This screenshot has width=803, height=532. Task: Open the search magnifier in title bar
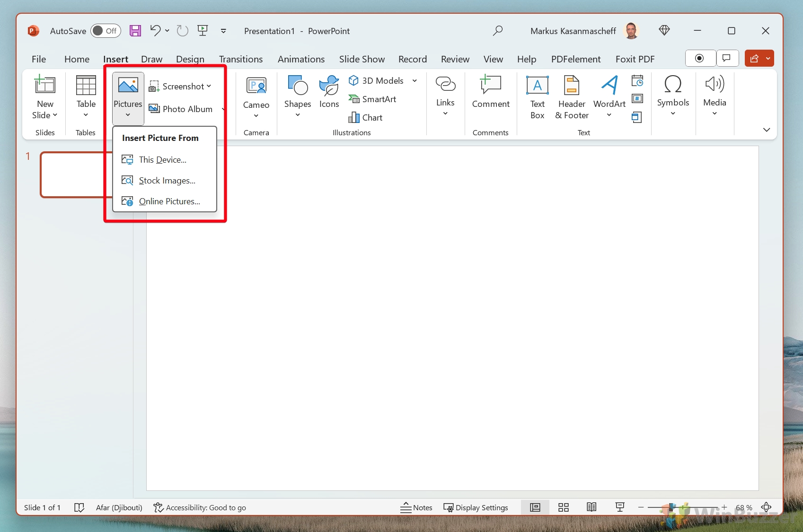pyautogui.click(x=497, y=31)
